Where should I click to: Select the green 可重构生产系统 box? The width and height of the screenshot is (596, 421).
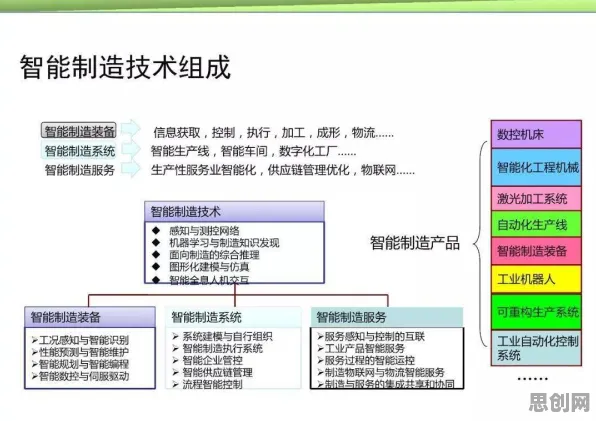click(536, 312)
